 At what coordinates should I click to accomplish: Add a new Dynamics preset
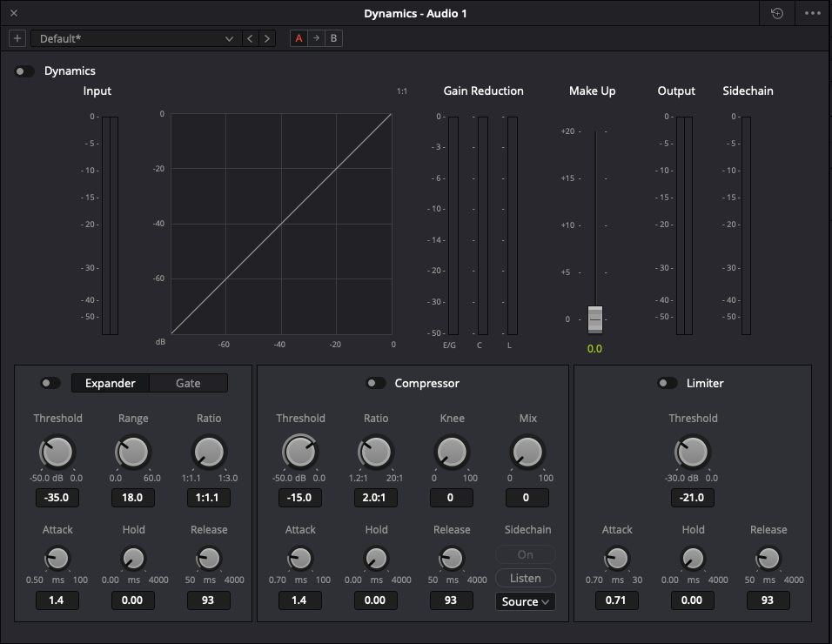(x=17, y=37)
